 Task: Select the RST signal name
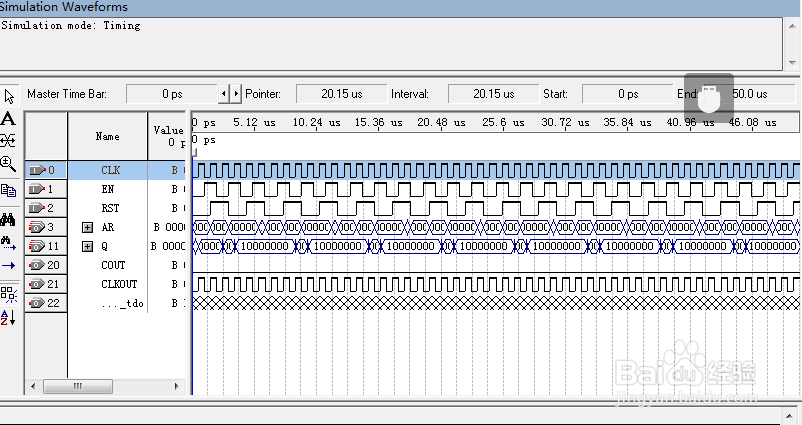[x=110, y=208]
